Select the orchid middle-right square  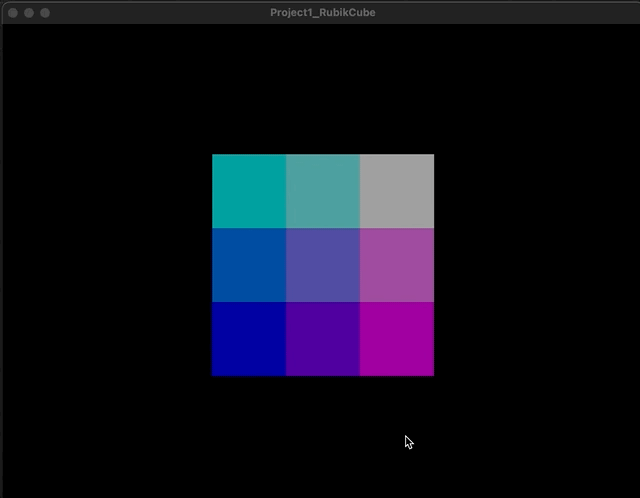pyautogui.click(x=397, y=265)
